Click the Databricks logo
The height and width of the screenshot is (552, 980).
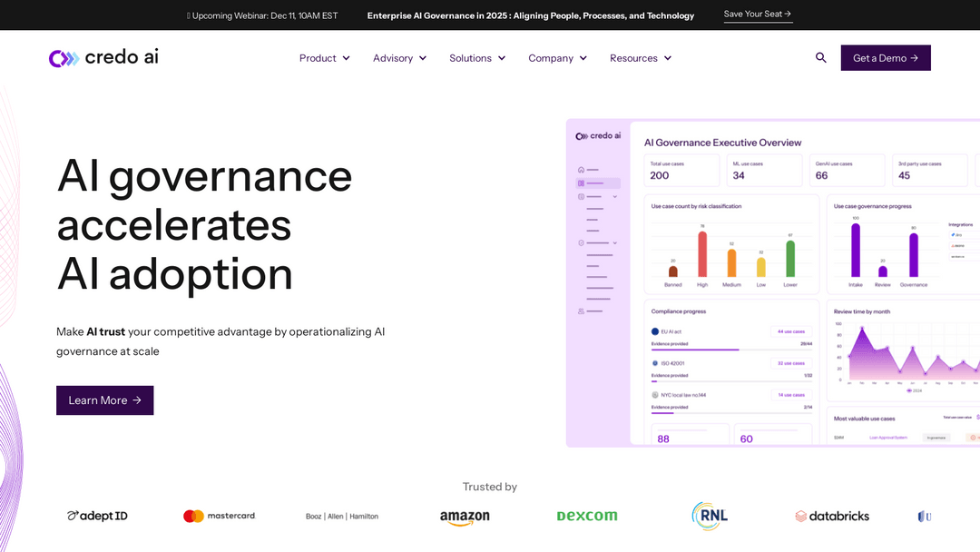(x=832, y=516)
